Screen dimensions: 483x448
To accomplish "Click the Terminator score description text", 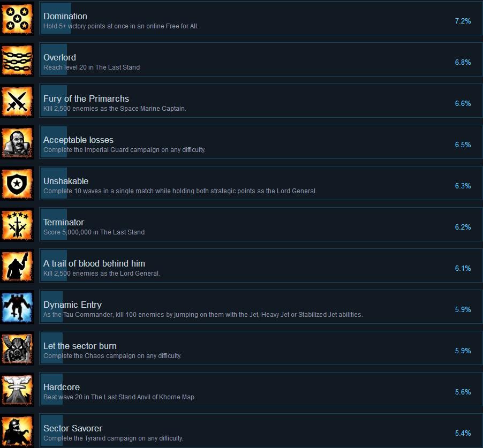I will 94,232.
